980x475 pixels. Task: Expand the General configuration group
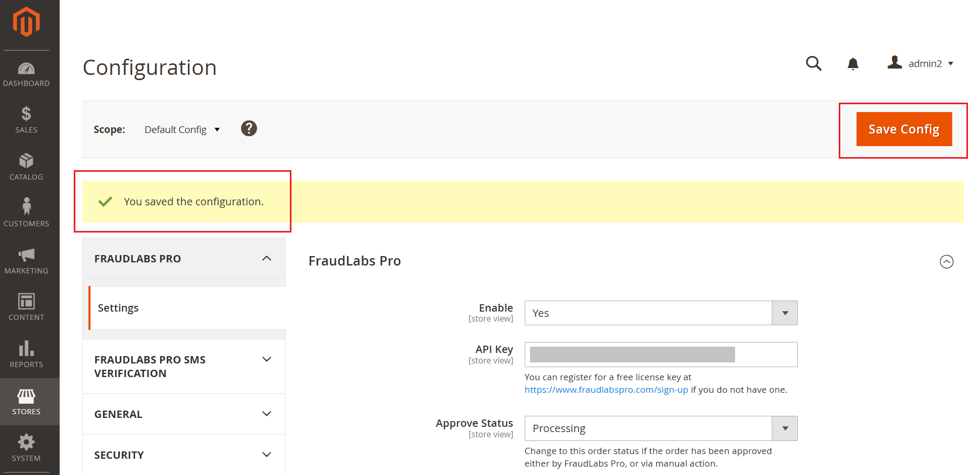tap(184, 414)
